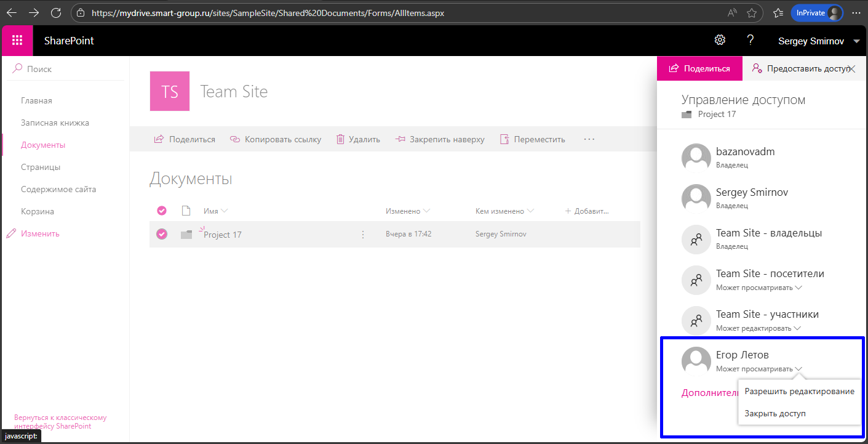Open 'Содержимое сайта' in left navigation
This screenshot has width=868, height=444.
[x=58, y=189]
